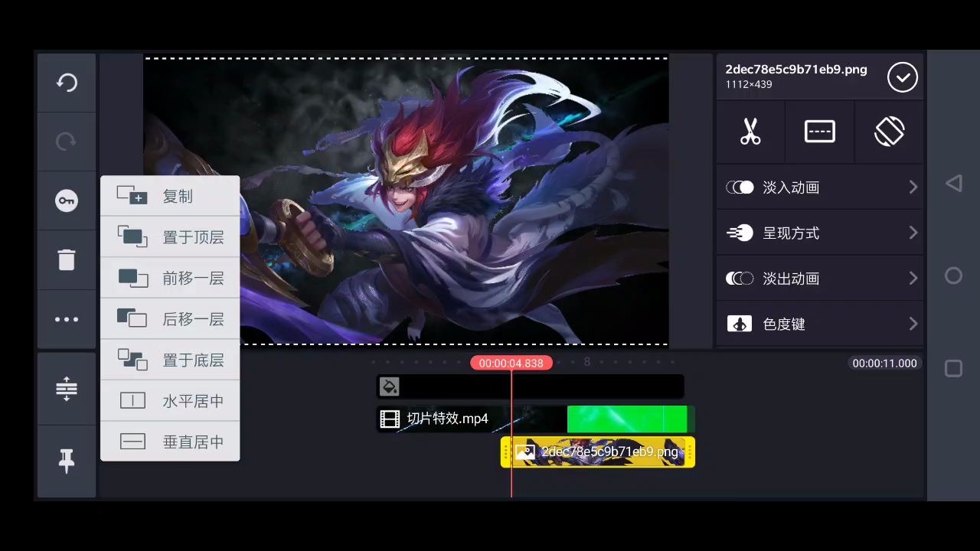The image size is (980, 551).
Task: Open the 呈现方式 option
Action: point(820,233)
